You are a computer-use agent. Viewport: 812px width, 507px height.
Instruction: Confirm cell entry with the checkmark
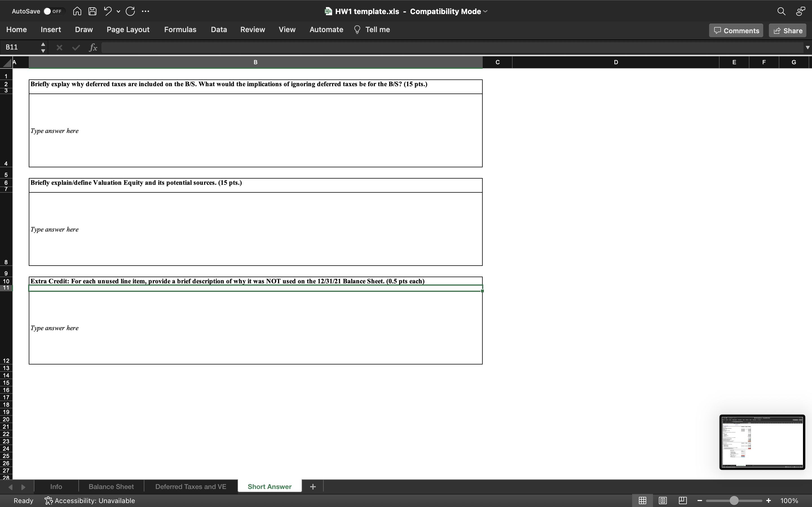pos(76,47)
